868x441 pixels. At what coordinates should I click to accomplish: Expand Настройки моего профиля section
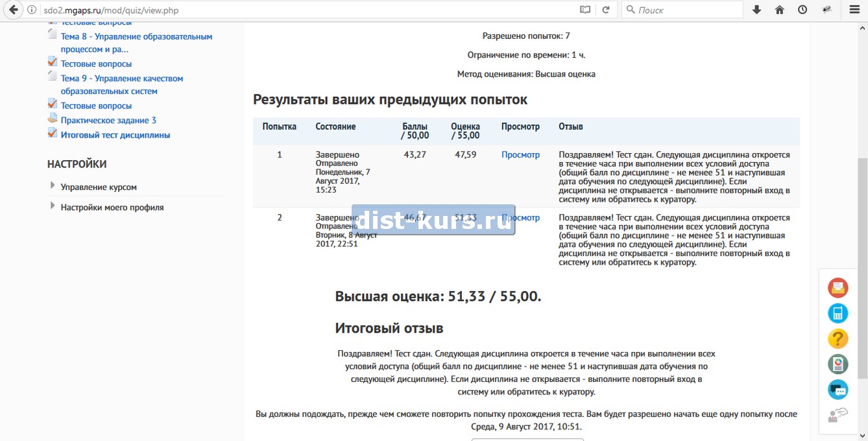(52, 206)
